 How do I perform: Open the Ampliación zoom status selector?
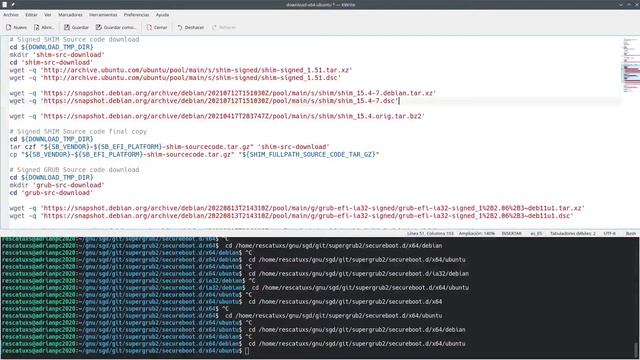477,233
